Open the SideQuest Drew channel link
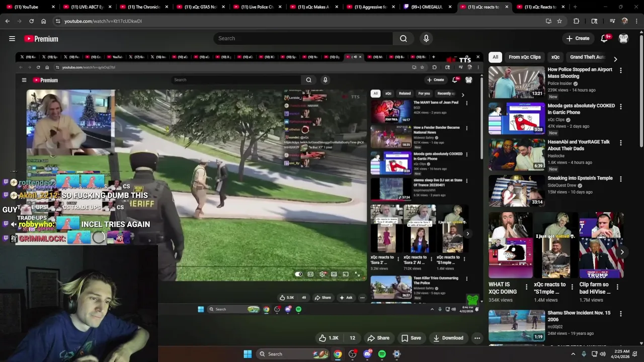Image resolution: width=644 pixels, height=362 pixels. coord(562,186)
